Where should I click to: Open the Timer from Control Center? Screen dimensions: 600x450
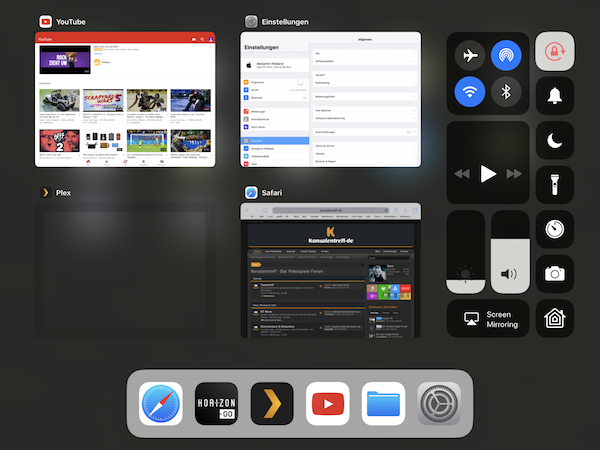point(554,229)
